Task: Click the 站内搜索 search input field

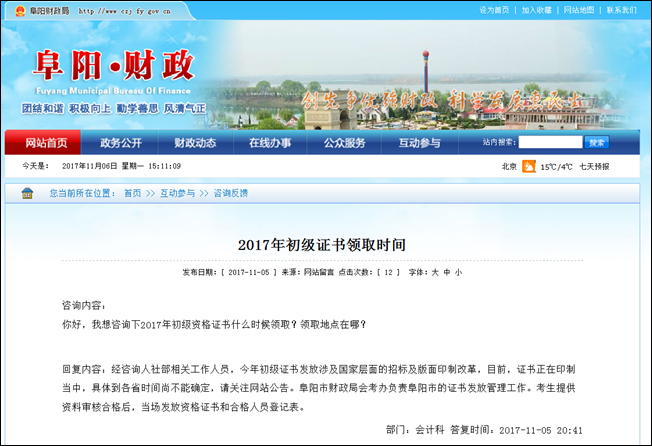Action: tap(550, 142)
